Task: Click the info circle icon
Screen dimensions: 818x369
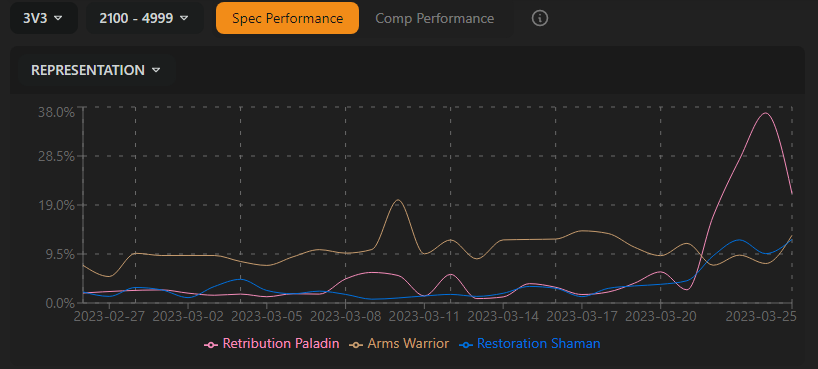Action: [x=540, y=18]
